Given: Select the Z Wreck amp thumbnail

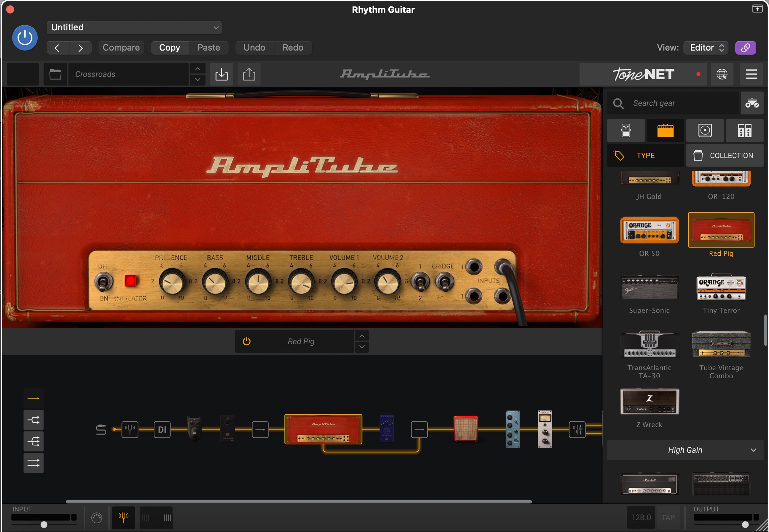Looking at the screenshot, I should [649, 402].
